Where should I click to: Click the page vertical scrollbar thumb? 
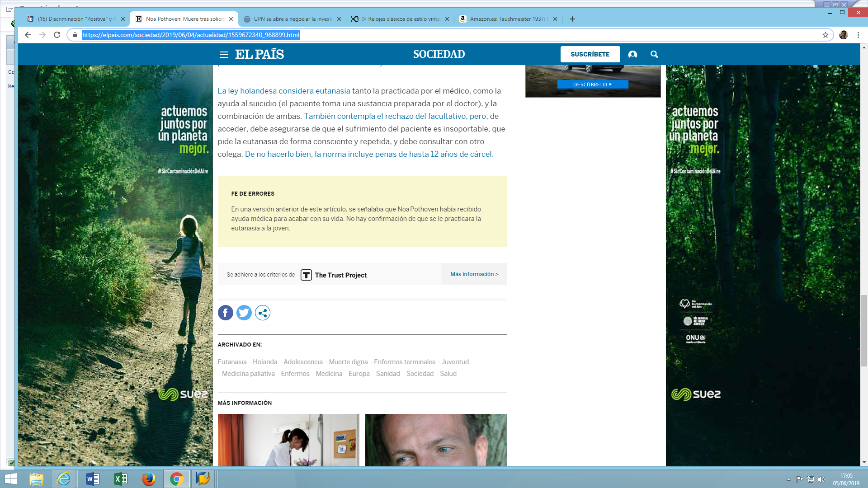point(864,330)
